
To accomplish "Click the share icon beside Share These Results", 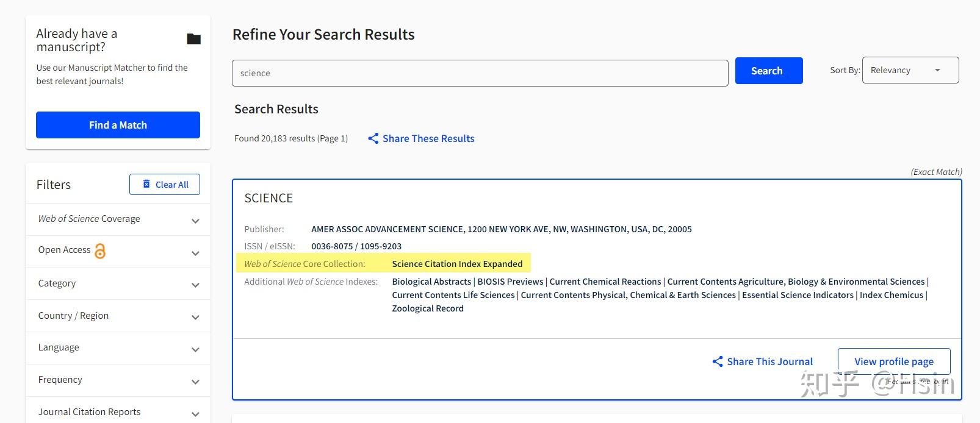I will pyautogui.click(x=373, y=138).
